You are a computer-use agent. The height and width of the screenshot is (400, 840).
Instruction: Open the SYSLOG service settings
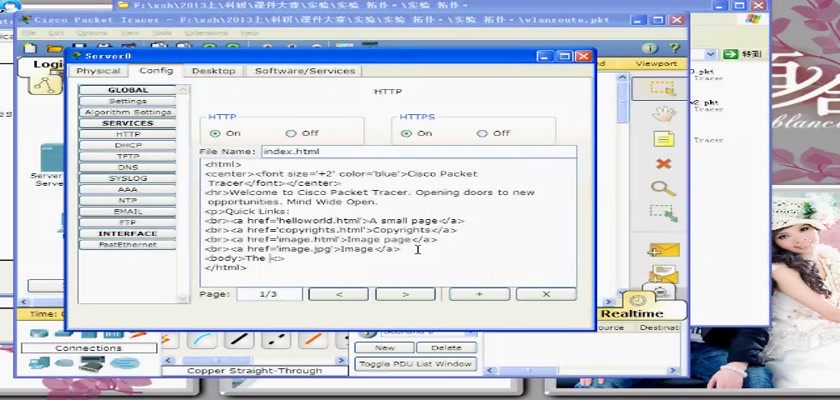pos(128,178)
